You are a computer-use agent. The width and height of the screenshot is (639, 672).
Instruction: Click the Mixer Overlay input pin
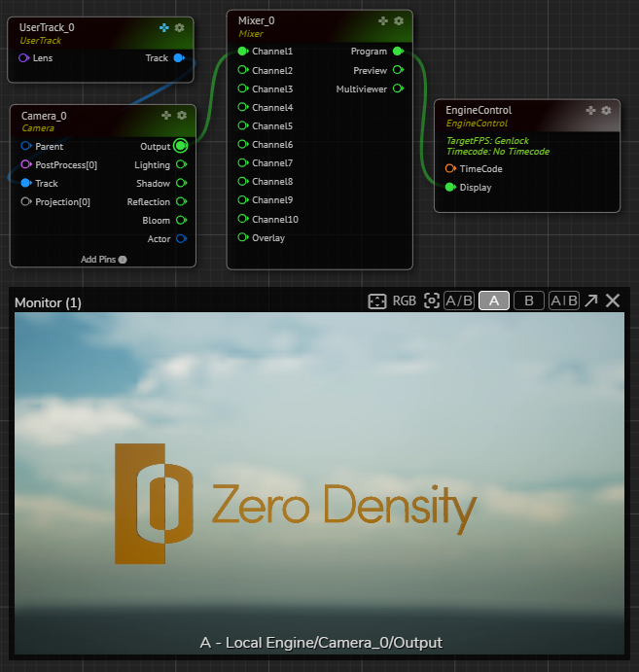coord(242,238)
